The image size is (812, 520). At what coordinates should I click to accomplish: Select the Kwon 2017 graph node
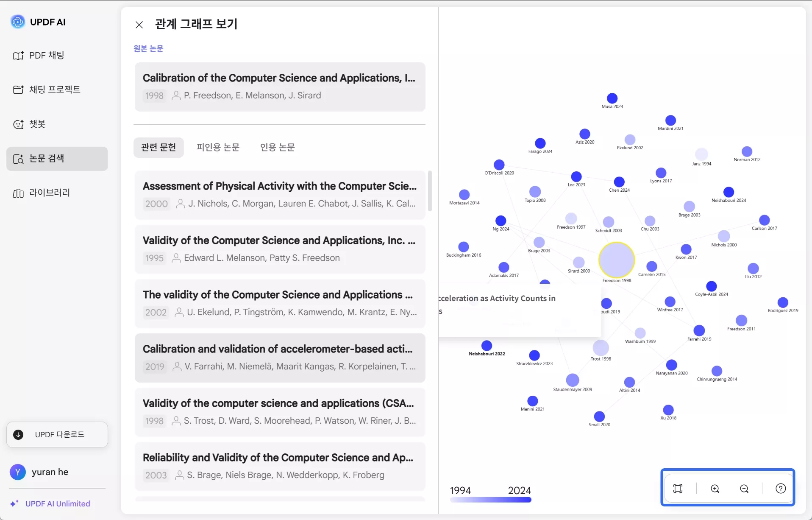pos(686,249)
